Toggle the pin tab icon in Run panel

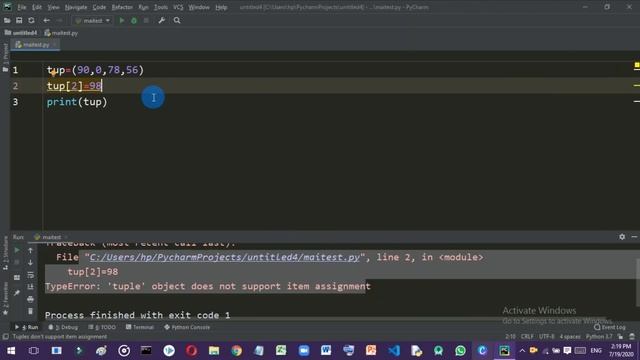[17, 293]
